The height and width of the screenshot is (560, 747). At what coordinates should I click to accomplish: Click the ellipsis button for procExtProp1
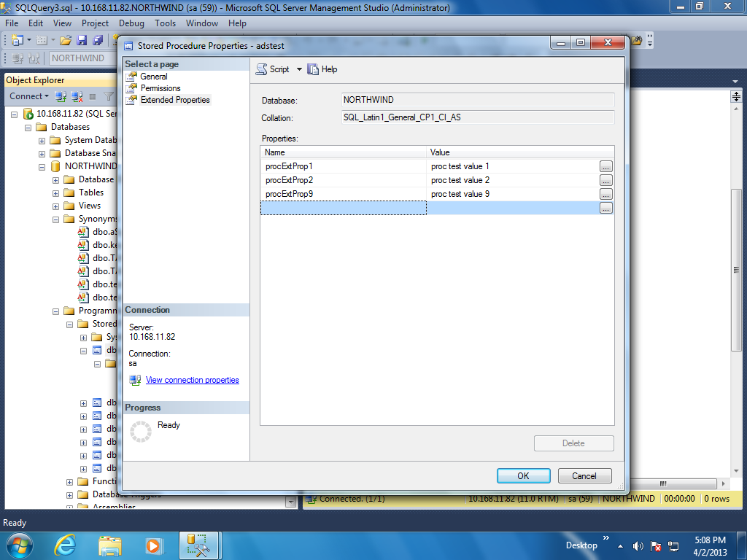pos(605,167)
